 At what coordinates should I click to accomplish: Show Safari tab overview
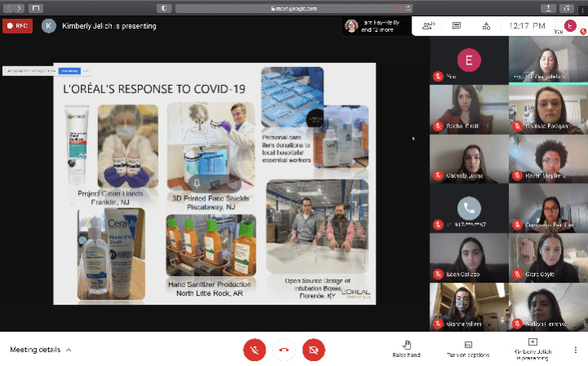567,8
